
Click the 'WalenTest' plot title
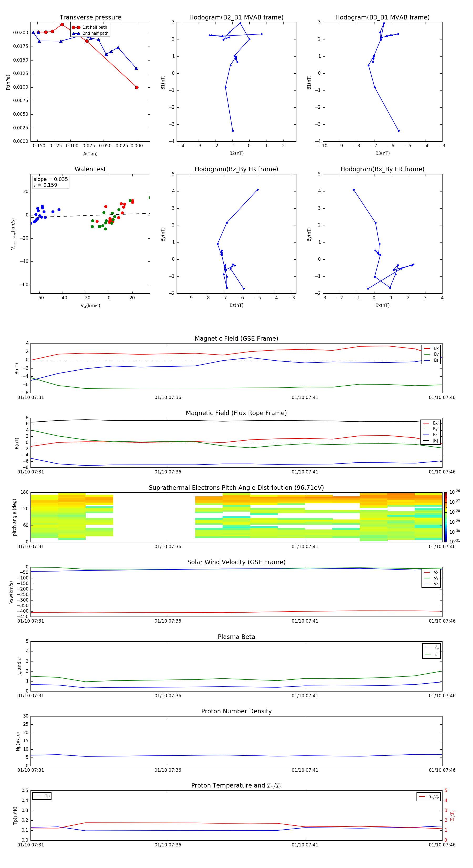90,169
